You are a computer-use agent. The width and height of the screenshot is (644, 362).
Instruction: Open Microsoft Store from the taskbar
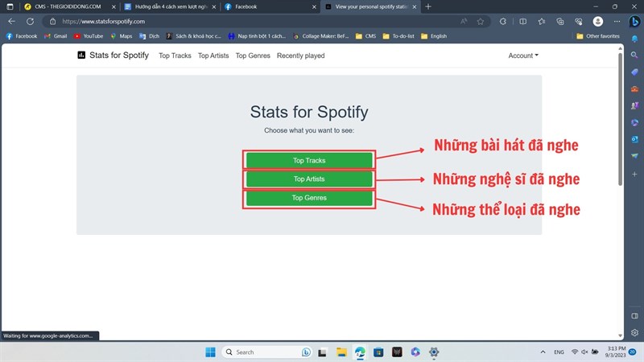point(378,352)
